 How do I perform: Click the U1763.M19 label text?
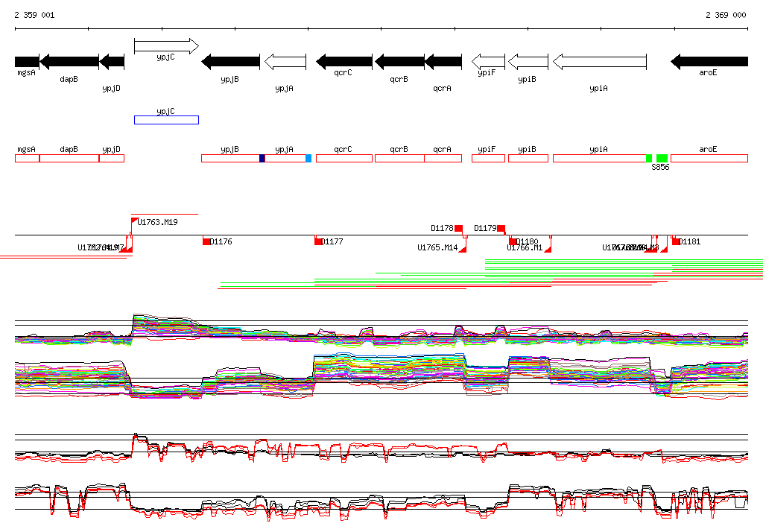click(158, 223)
